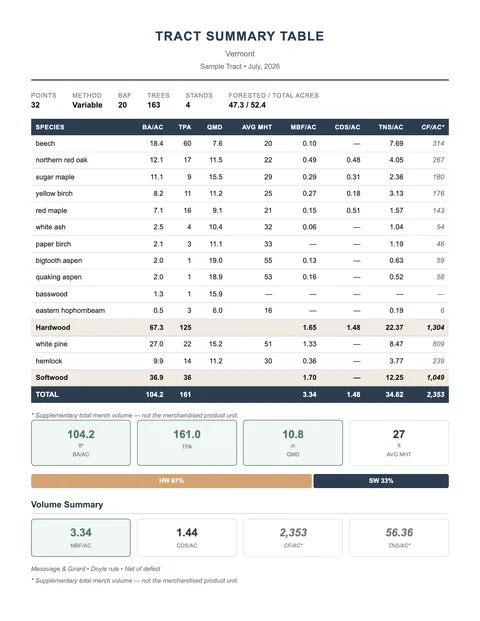This screenshot has height=621, width=480.
Task: Click the '56.36' TNS/AC volume card
Action: 399,538
